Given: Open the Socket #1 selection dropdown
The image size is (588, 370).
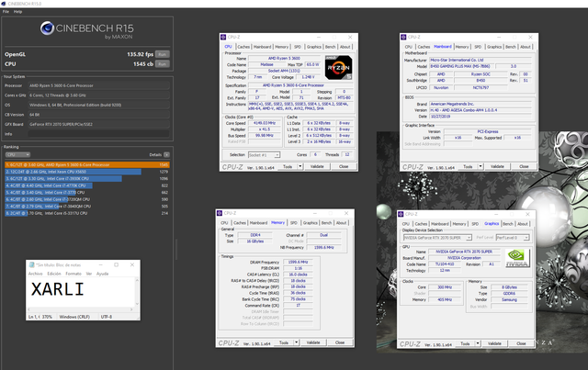Looking at the screenshot, I should 264,155.
